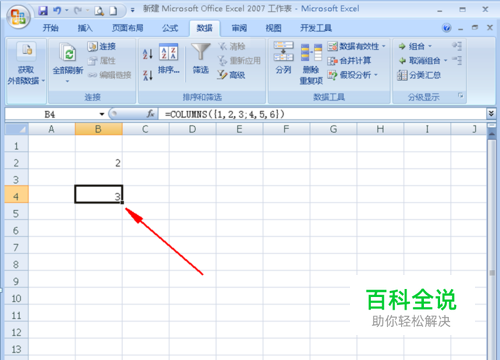500x360 pixels.
Task: Minimize the ribbon workbook window
Action: pyautogui.click(x=461, y=29)
